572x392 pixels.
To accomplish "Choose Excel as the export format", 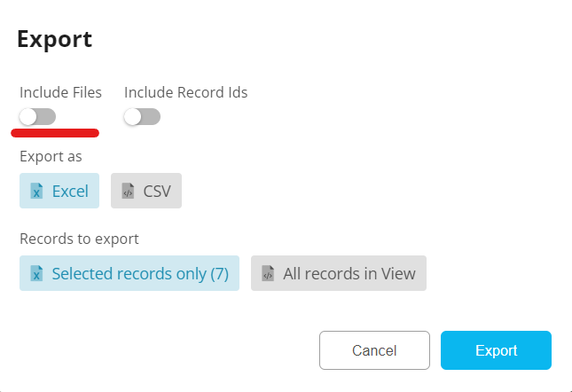I will pos(59,191).
